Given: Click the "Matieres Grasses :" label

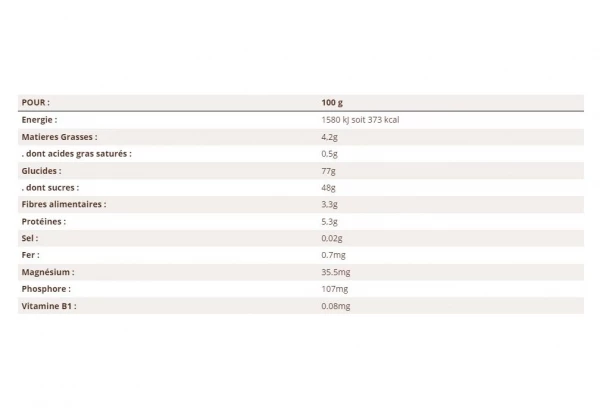Looking at the screenshot, I should pyautogui.click(x=59, y=136).
